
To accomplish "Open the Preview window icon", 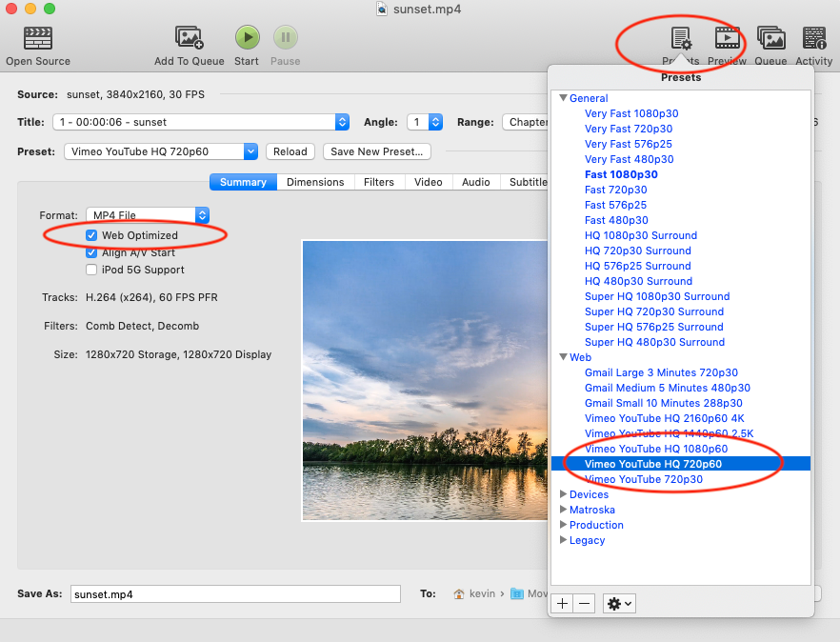I will coord(727,39).
